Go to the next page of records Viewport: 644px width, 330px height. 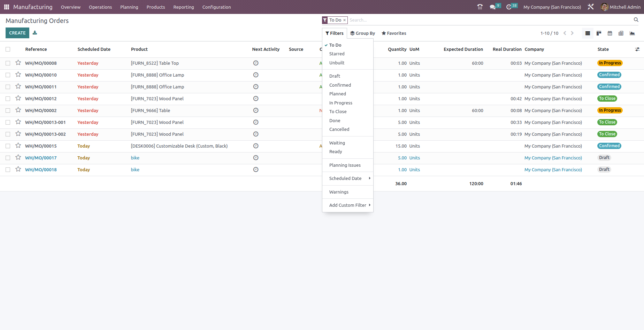pyautogui.click(x=572, y=33)
